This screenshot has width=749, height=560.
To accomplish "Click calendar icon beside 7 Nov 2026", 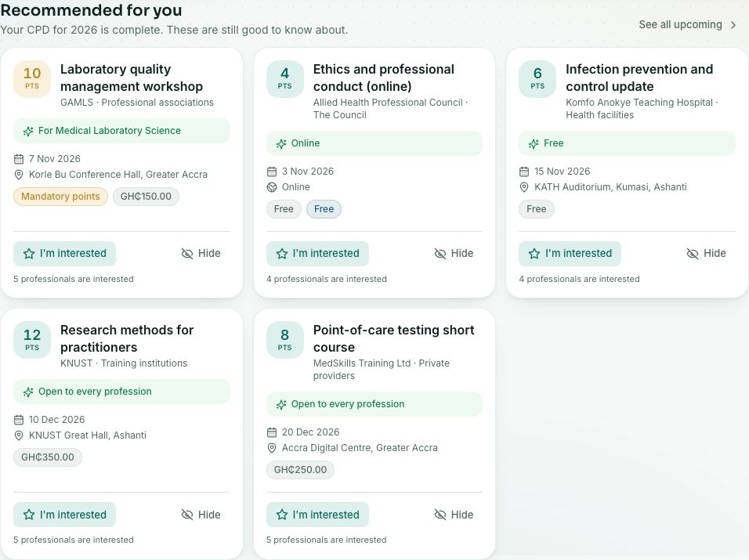I will click(x=19, y=159).
